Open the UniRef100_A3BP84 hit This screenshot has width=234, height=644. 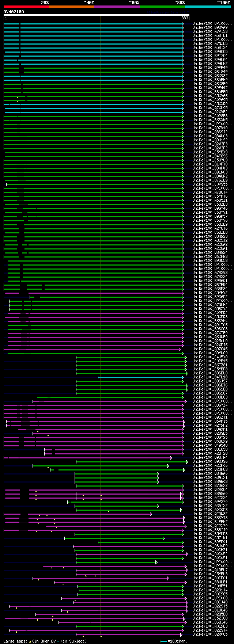click(210, 289)
